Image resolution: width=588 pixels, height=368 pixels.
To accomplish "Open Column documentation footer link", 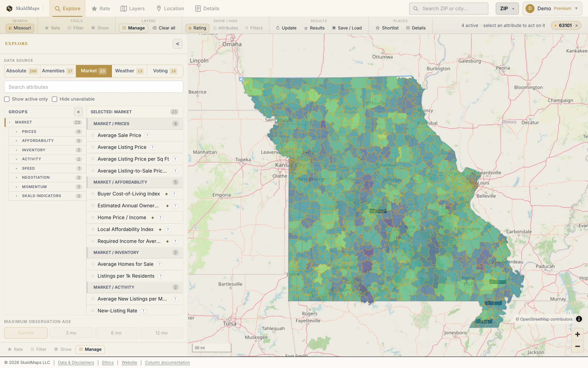I will [167, 363].
